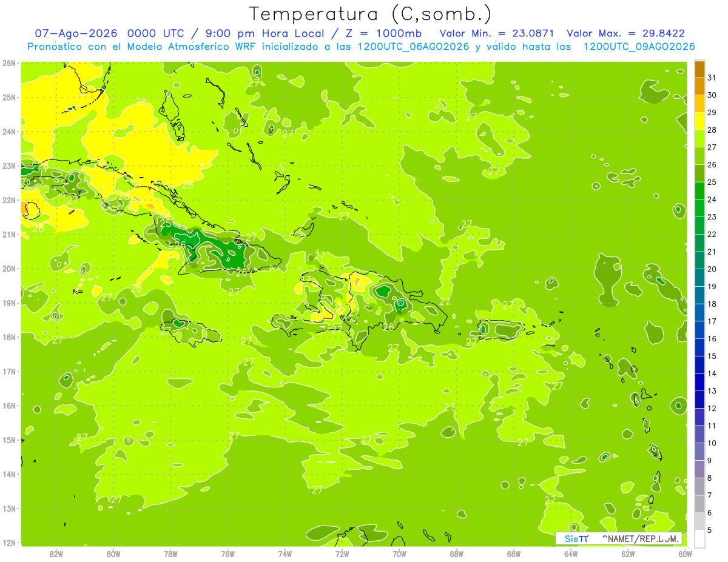This screenshot has width=728, height=562.
Task: Pick the yellow swatch between 28 and 29
Action: pyautogui.click(x=699, y=121)
